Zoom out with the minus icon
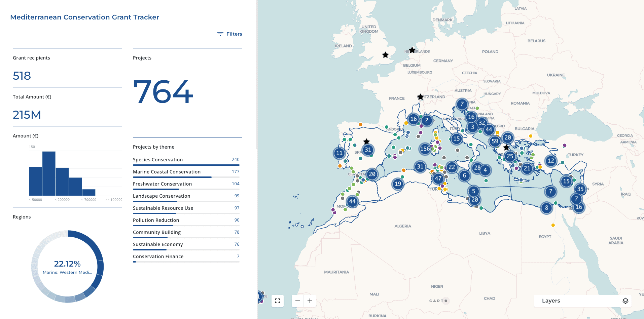The image size is (644, 319). point(297,301)
